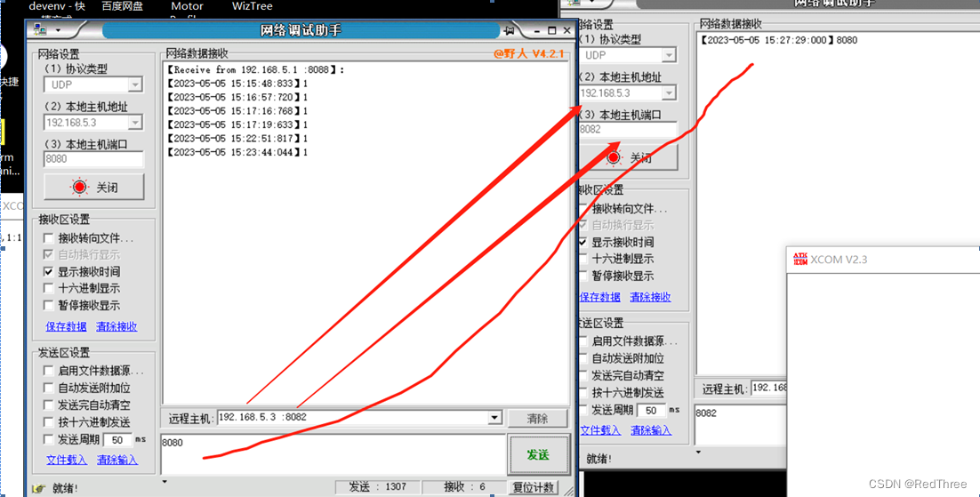Viewport: 980px width, 497px height.
Task: Click 文件载入 link in the port-8082 window
Action: 600,430
